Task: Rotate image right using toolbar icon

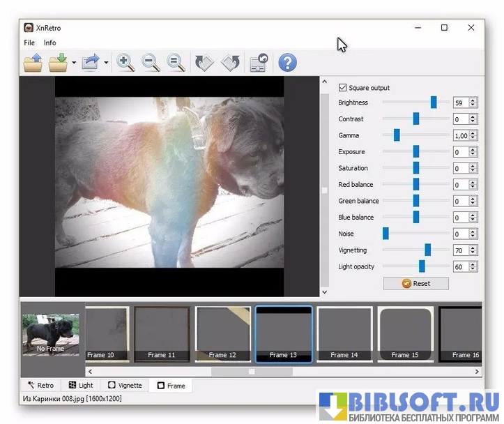Action: point(231,63)
